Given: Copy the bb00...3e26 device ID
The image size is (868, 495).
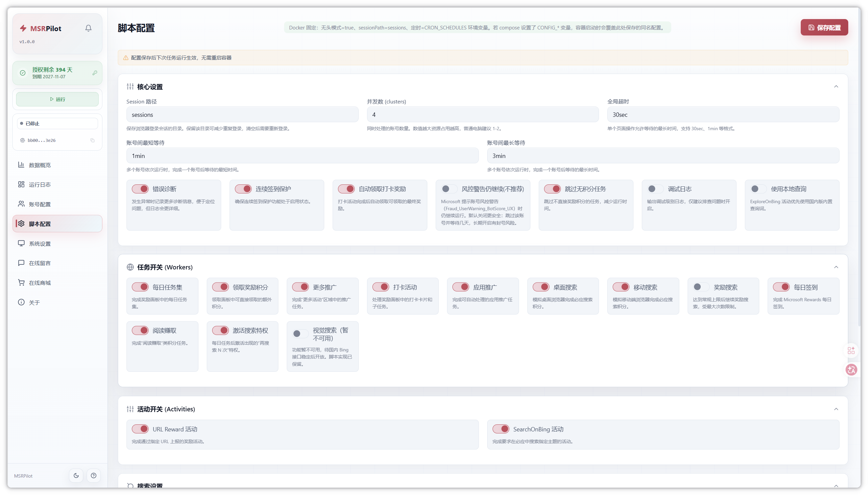Looking at the screenshot, I should 92,141.
